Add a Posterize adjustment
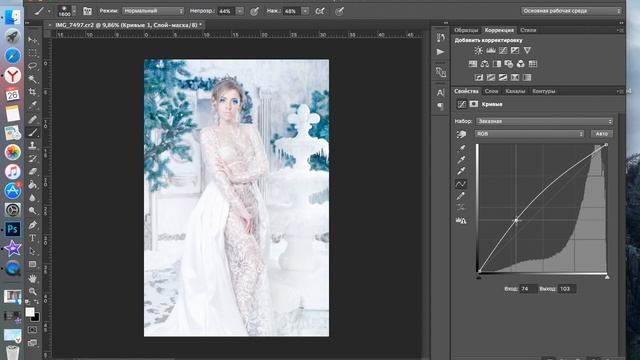The image size is (640, 360). pos(491,77)
